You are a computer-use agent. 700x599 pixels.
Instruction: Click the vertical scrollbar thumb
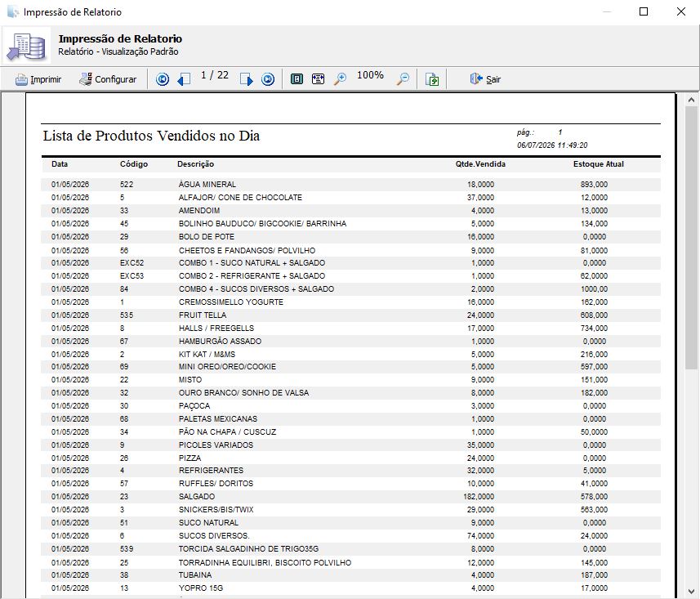(x=692, y=238)
